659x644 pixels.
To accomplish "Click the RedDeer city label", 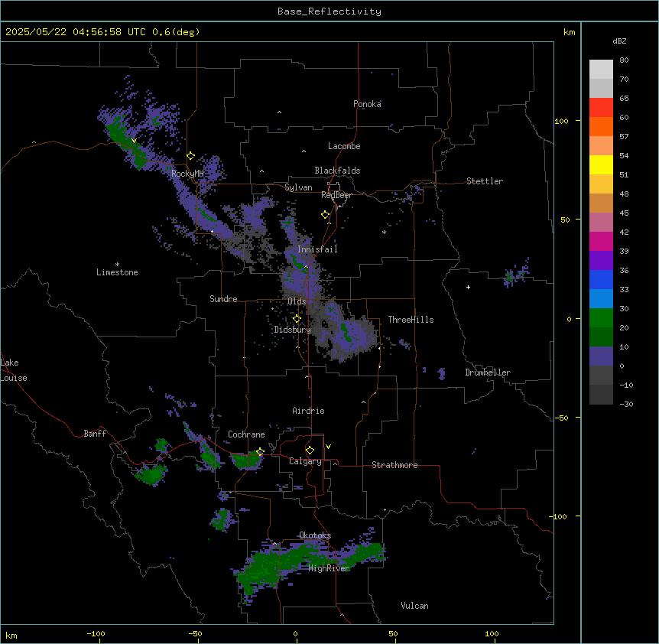I will click(336, 195).
